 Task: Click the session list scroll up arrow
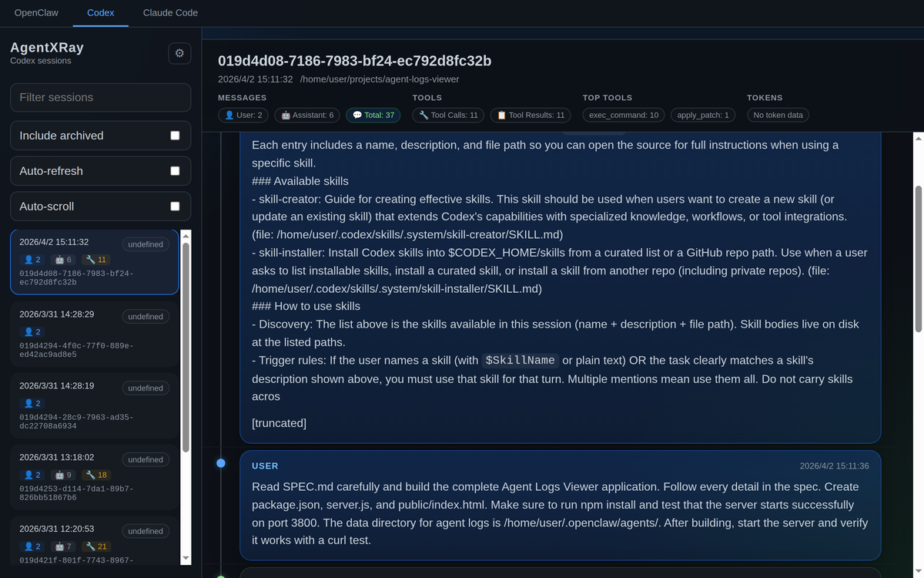[186, 235]
